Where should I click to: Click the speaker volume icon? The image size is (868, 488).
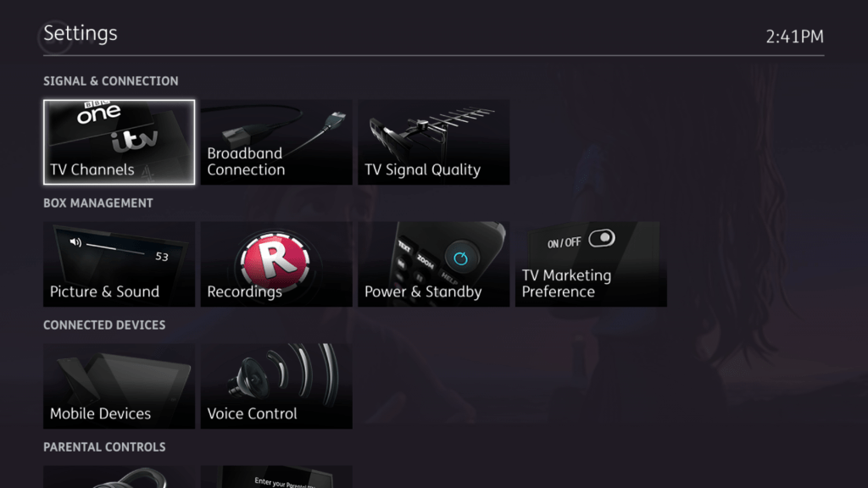(x=75, y=242)
